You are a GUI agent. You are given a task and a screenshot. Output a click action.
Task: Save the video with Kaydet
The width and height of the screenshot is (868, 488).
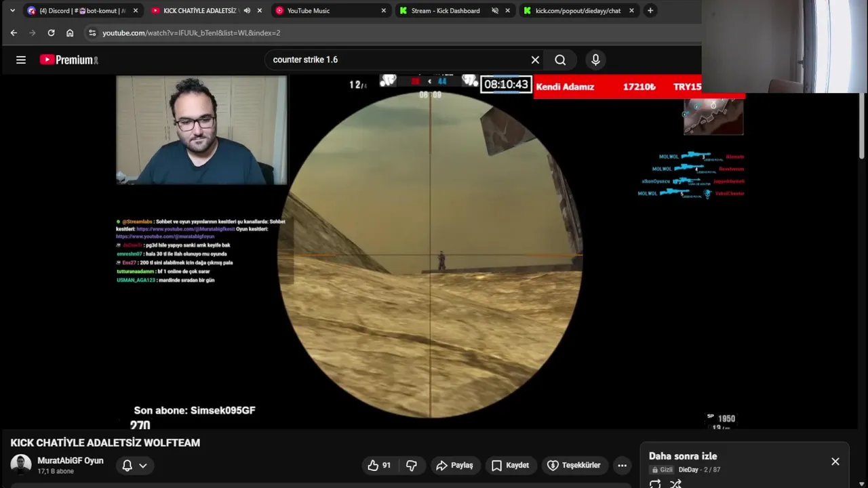click(x=510, y=466)
